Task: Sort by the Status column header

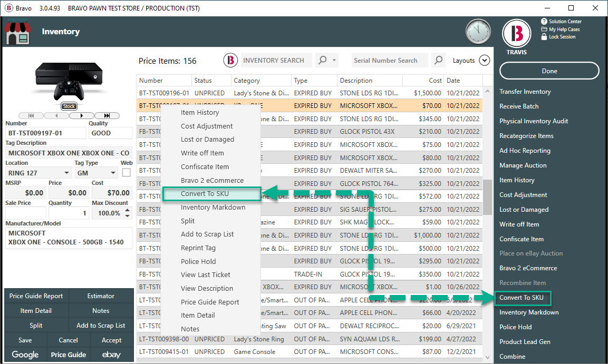Action: pyautogui.click(x=211, y=81)
